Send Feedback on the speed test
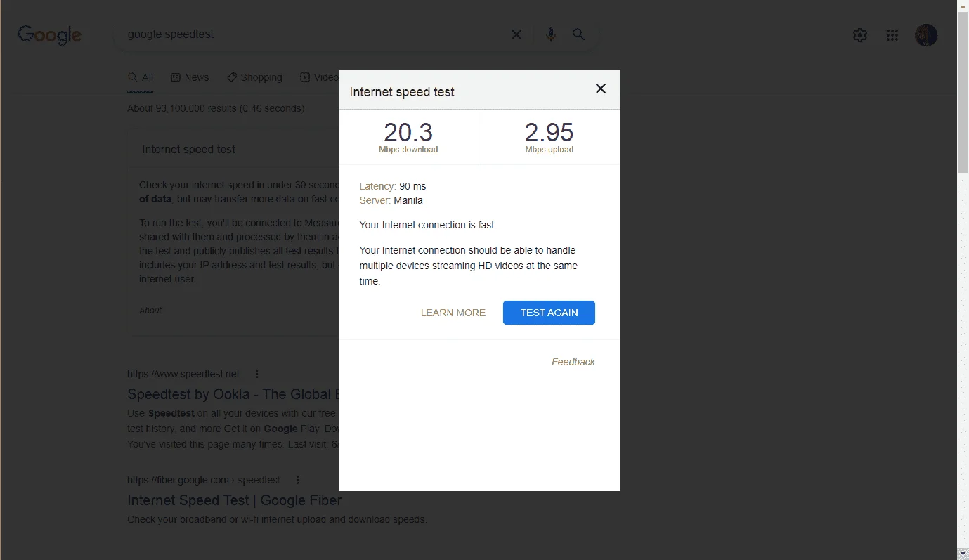 573,362
